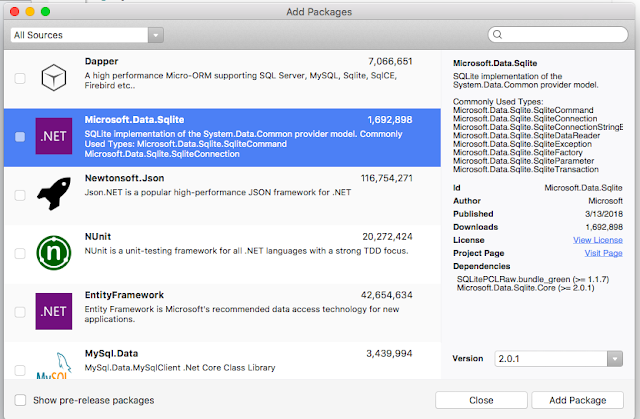Select the Newtonsoft.Json package checkbox
The width and height of the screenshot is (640, 419).
point(21,195)
